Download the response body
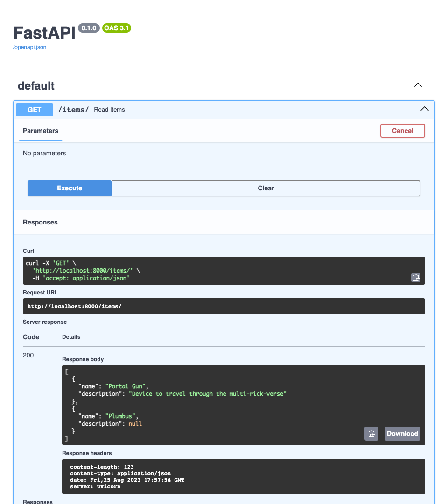This screenshot has height=504, width=448. click(x=402, y=434)
